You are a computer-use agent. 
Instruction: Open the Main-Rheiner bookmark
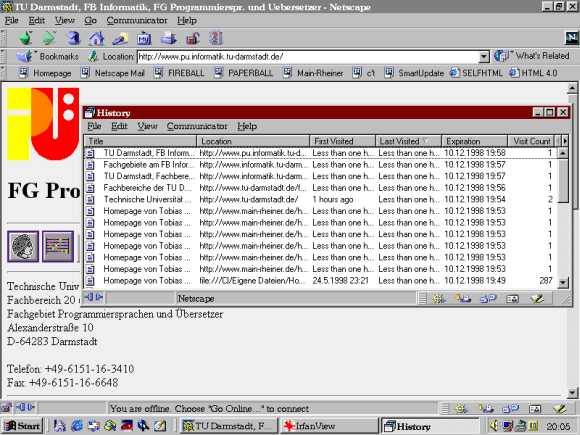[313, 73]
